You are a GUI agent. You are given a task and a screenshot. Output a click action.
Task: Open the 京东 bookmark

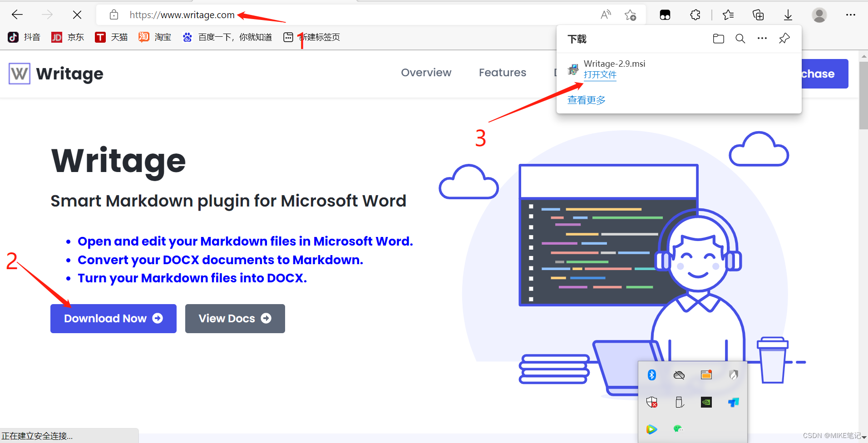click(68, 37)
